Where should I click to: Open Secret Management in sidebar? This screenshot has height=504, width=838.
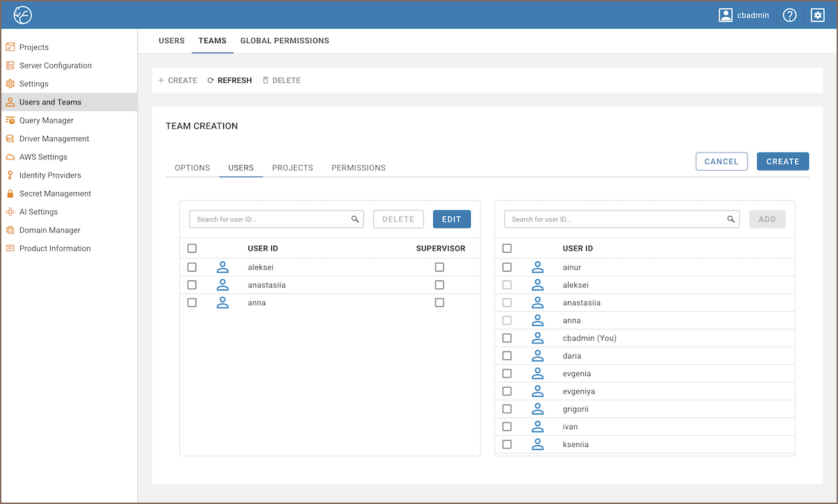tap(55, 194)
